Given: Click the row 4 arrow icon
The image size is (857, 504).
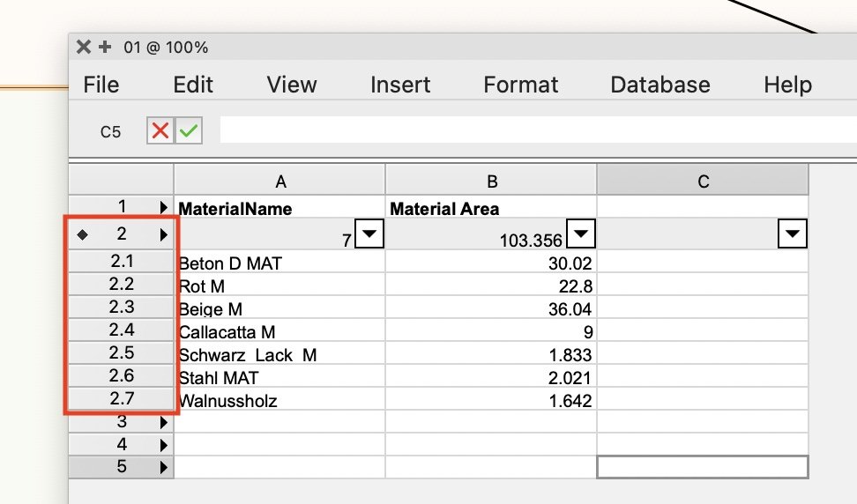Looking at the screenshot, I should click(164, 445).
